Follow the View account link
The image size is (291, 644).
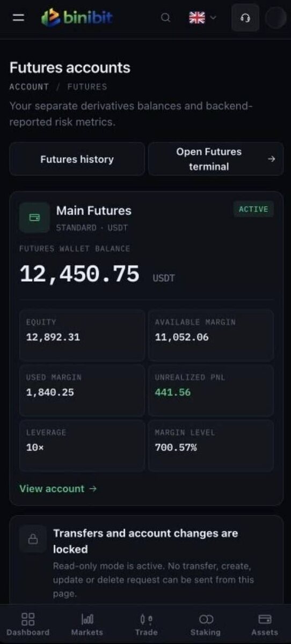pyautogui.click(x=58, y=488)
